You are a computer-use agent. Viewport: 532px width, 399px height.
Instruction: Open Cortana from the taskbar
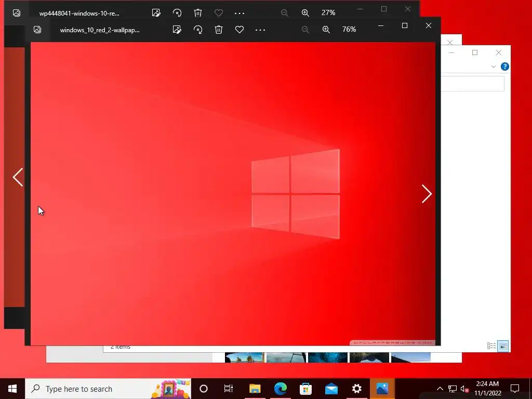204,389
